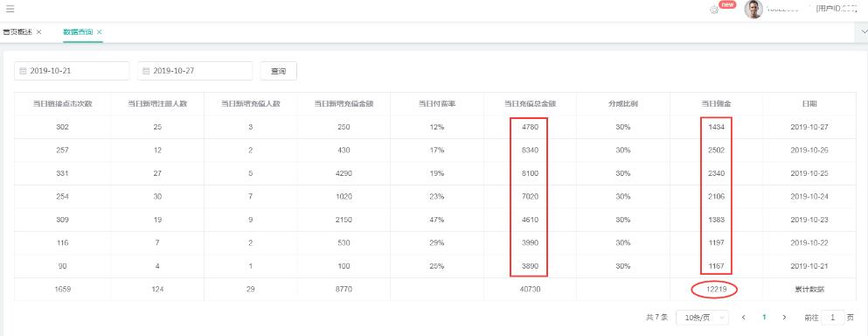Open the end date calendar icon

(x=146, y=71)
